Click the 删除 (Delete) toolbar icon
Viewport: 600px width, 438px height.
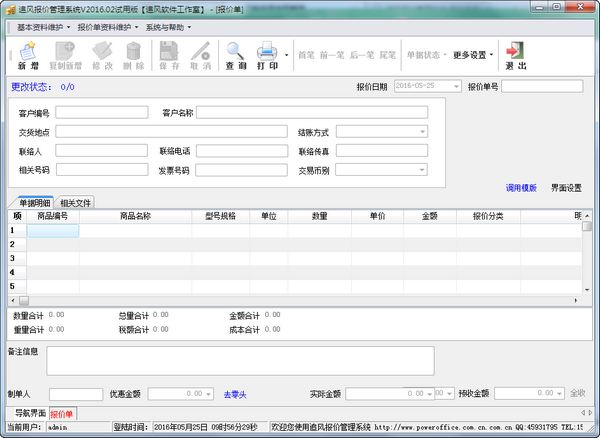coord(133,54)
